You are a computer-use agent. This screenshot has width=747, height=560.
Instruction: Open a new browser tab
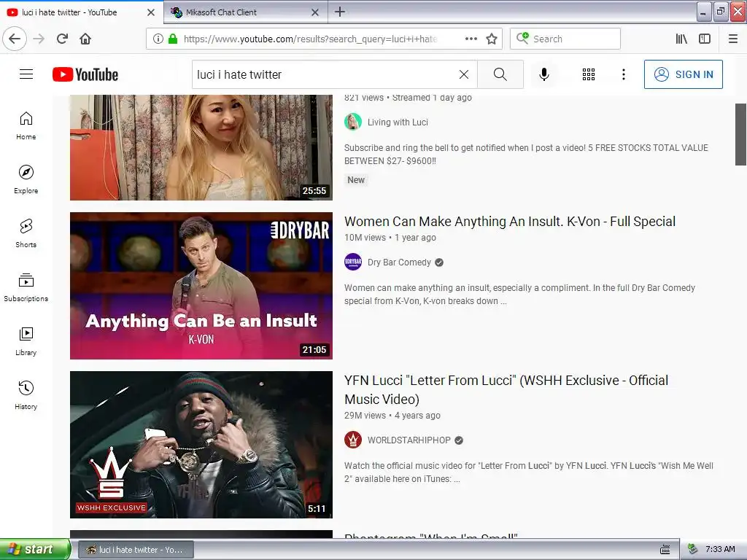pos(340,12)
